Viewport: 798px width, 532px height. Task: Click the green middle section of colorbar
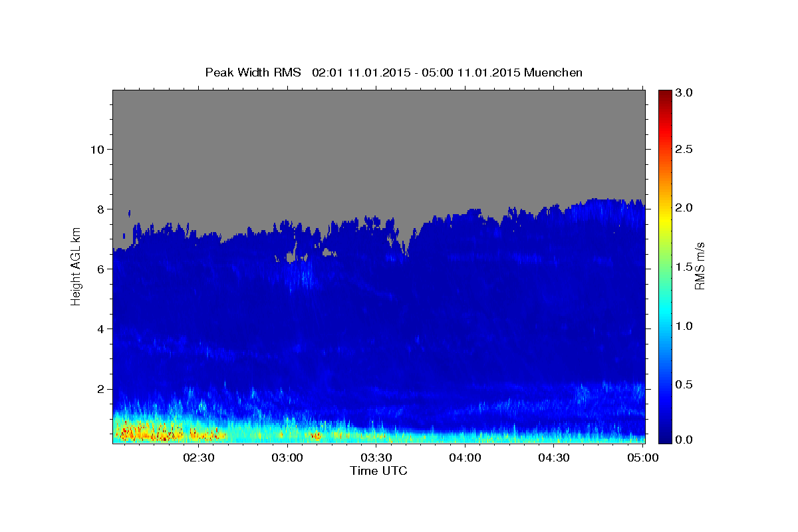point(664,266)
